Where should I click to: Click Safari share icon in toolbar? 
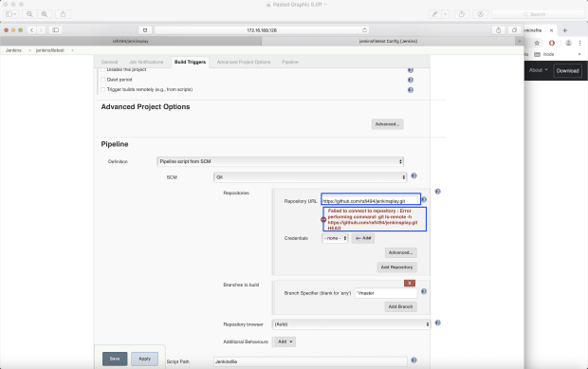498,30
